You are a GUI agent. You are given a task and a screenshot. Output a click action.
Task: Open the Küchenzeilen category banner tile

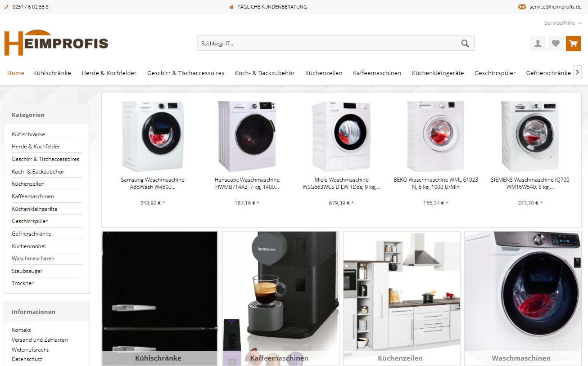[402, 299]
